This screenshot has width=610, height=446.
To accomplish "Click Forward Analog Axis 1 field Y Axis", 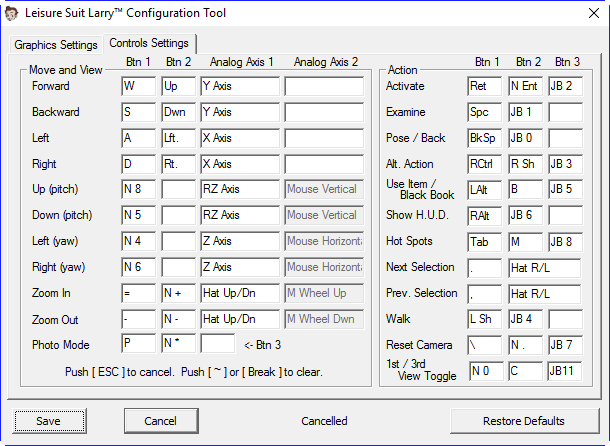I will click(240, 86).
